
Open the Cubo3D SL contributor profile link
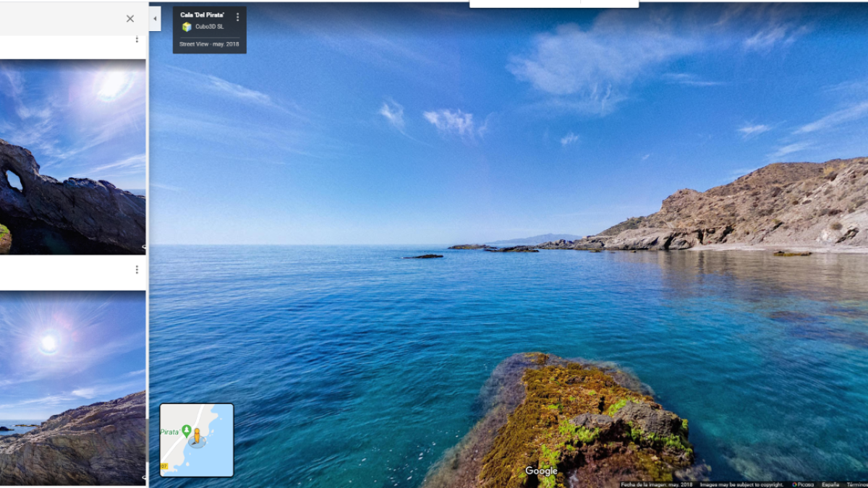coord(209,27)
